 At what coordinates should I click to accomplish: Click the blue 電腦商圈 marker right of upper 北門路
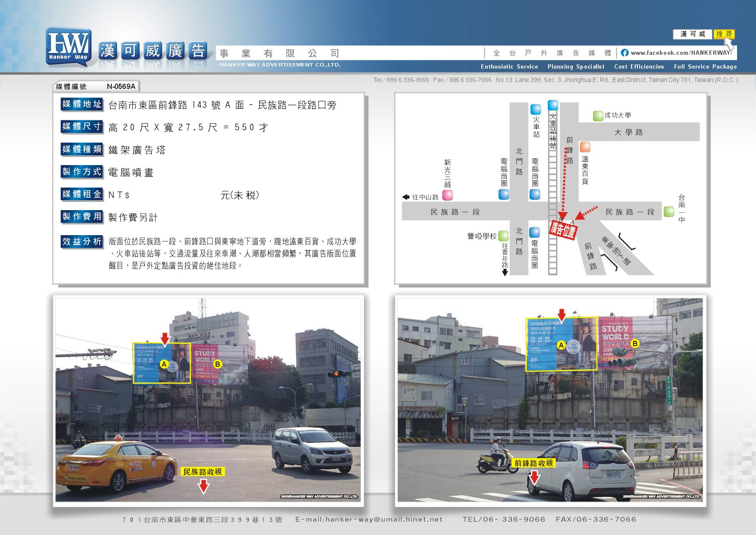(535, 194)
